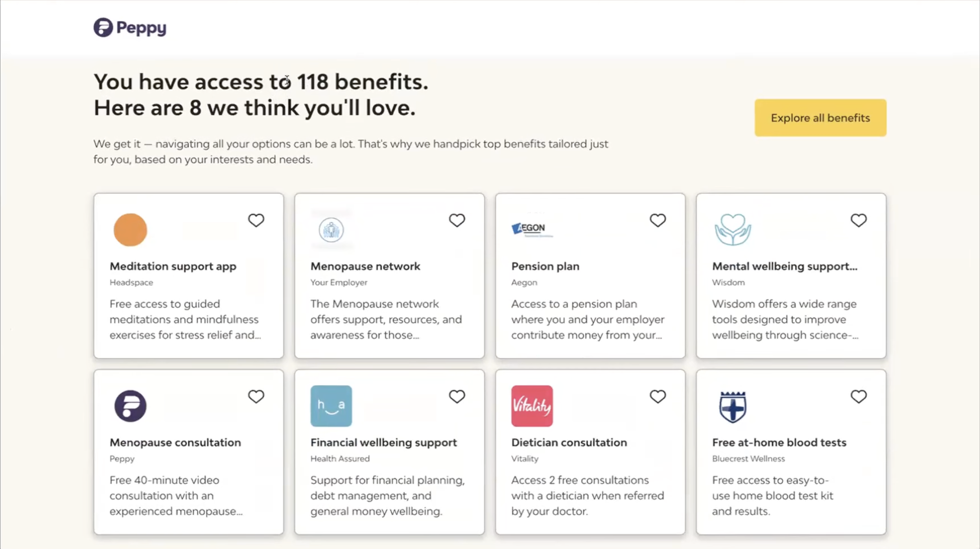The width and height of the screenshot is (980, 549).
Task: Toggle heart on Menopause network card
Action: point(457,220)
